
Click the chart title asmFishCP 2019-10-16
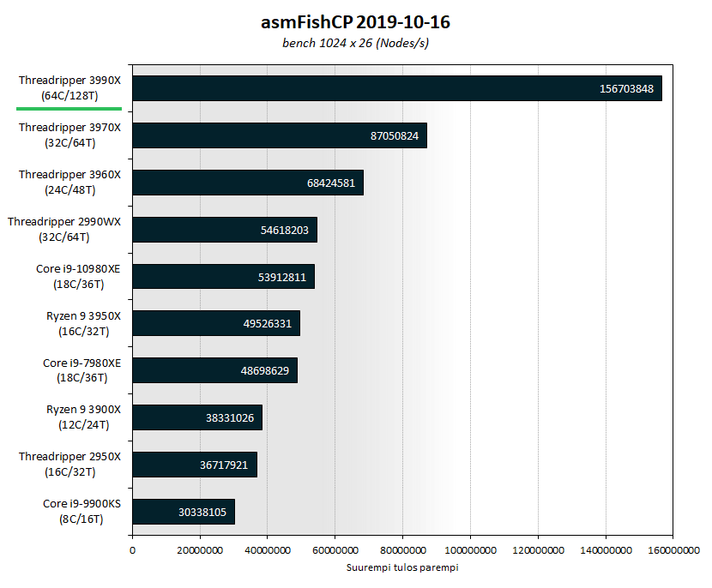355,22
